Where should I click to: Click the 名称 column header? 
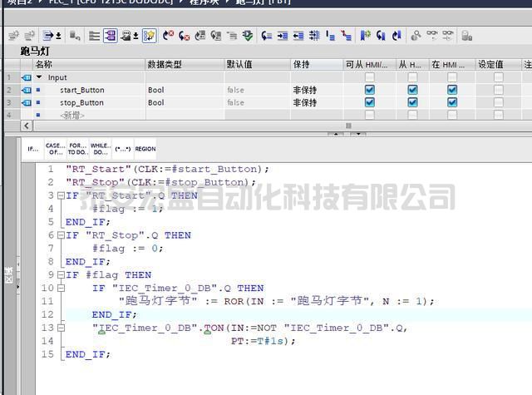tap(44, 64)
